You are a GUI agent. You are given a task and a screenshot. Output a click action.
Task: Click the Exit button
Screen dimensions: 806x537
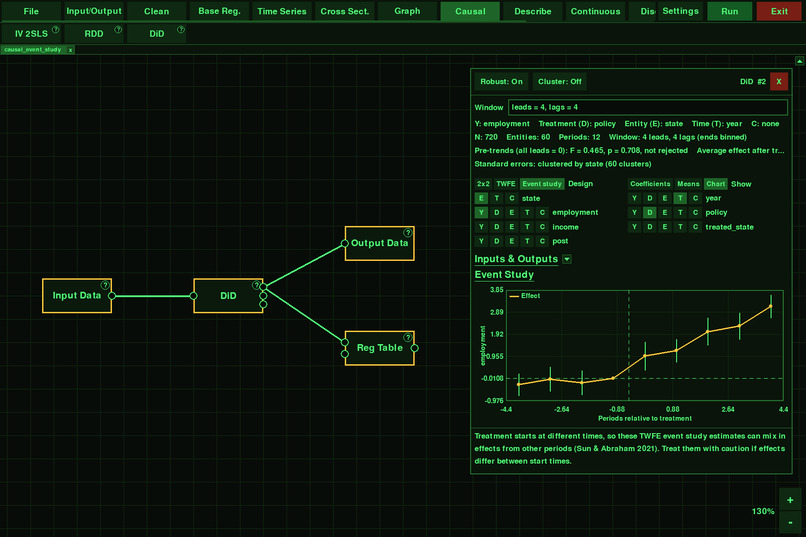coord(779,11)
